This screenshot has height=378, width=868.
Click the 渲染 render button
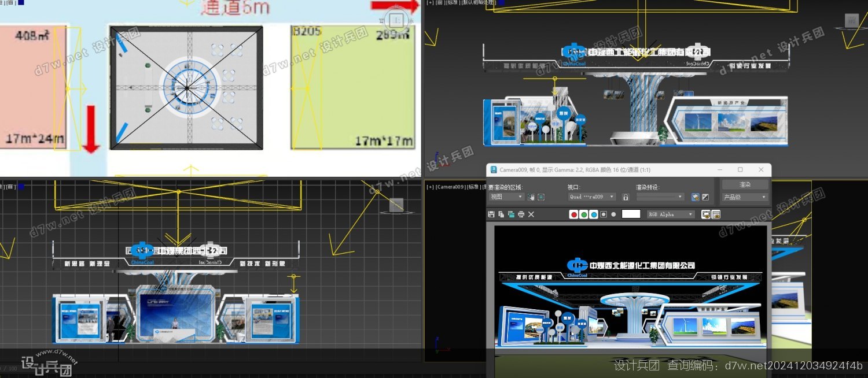click(x=745, y=185)
